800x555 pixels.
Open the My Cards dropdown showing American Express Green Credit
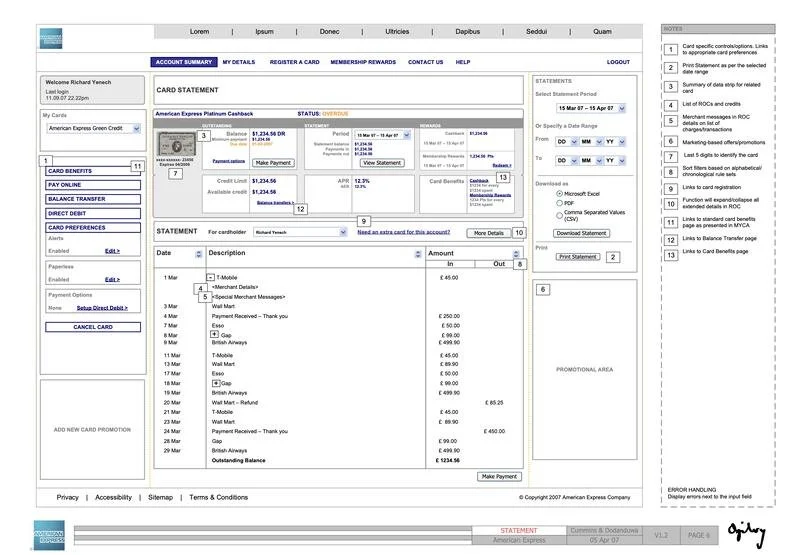tap(93, 129)
